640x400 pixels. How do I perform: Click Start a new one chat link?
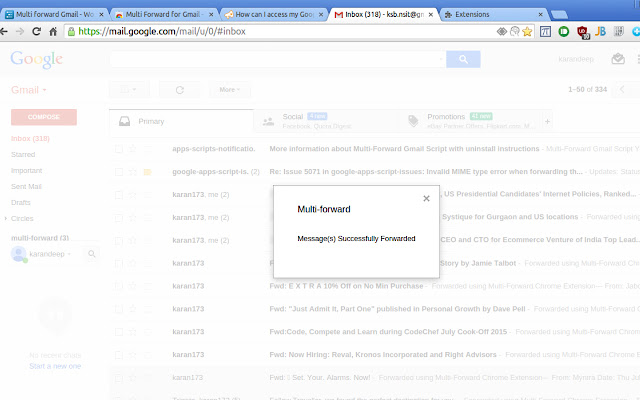pos(55,366)
